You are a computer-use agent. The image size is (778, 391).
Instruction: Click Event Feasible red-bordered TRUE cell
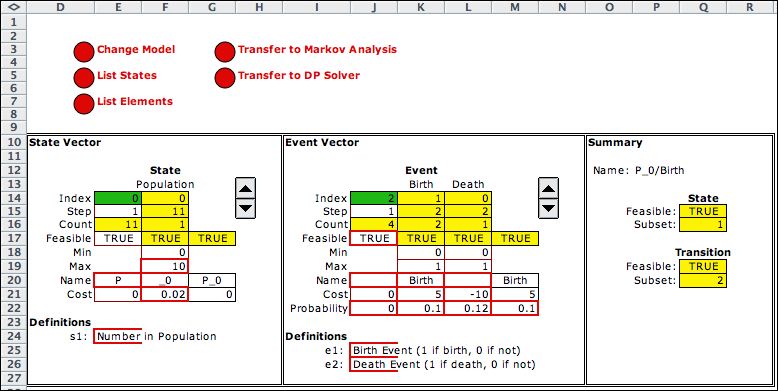pos(374,238)
